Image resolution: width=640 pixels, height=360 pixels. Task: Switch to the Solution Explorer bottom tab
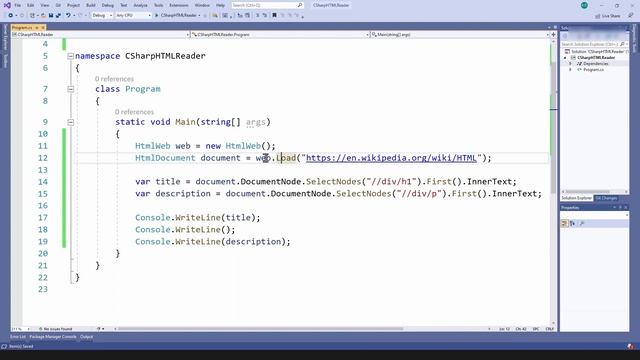pyautogui.click(x=576, y=198)
